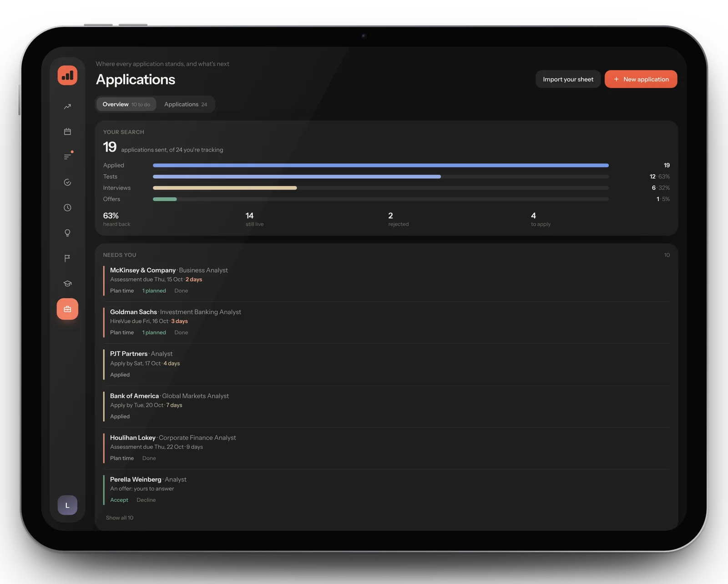Click the Applied funnel progress bar
The height and width of the screenshot is (584, 728).
pos(381,165)
